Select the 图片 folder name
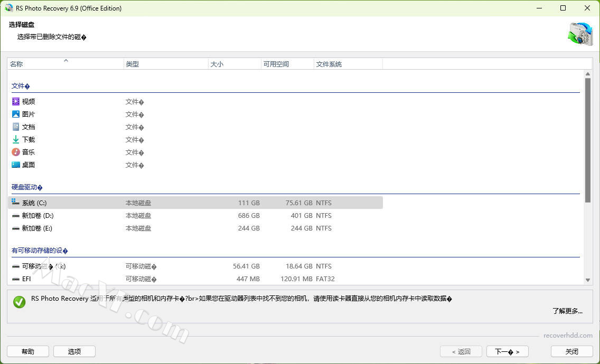Image resolution: width=600 pixels, height=364 pixels. coord(29,114)
